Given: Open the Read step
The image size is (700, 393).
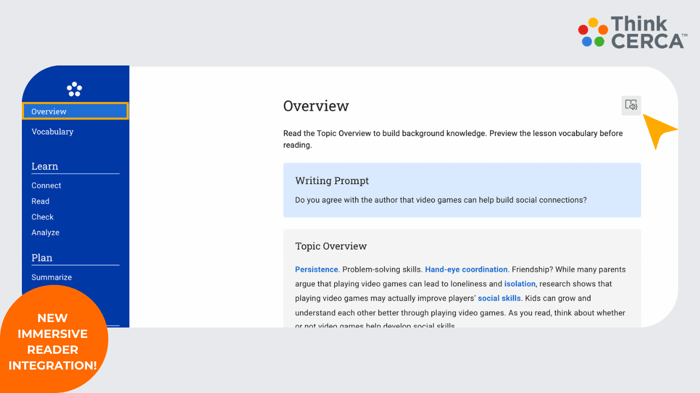Looking at the screenshot, I should pyautogui.click(x=40, y=201).
